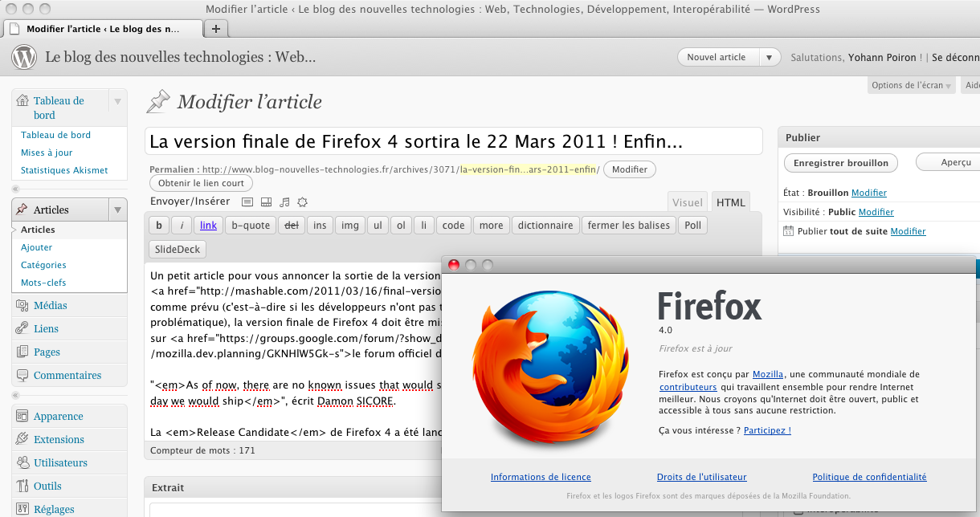Click the Liens chain icon
Image resolution: width=980 pixels, height=517 pixels.
[x=22, y=328]
